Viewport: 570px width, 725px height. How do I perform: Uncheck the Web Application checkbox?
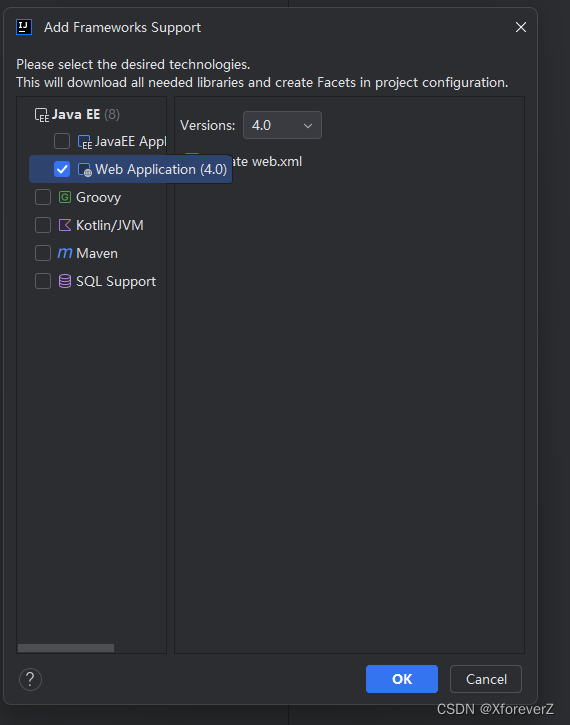(62, 169)
